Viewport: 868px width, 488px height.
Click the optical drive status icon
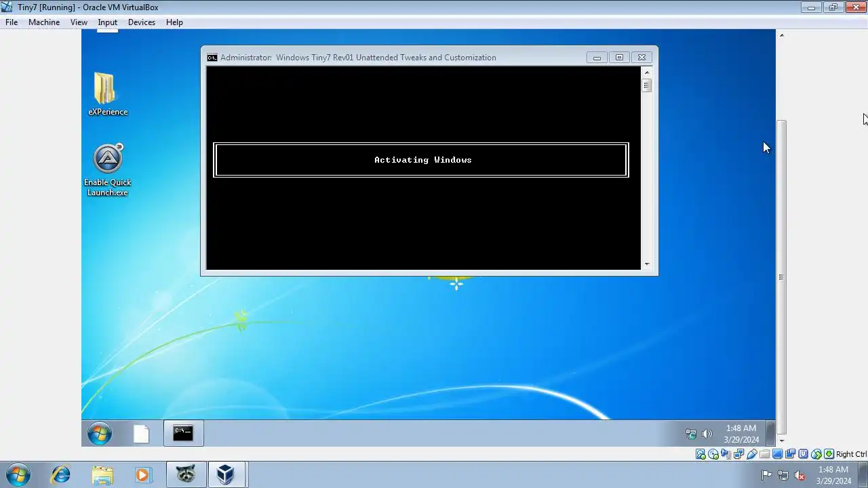click(713, 454)
